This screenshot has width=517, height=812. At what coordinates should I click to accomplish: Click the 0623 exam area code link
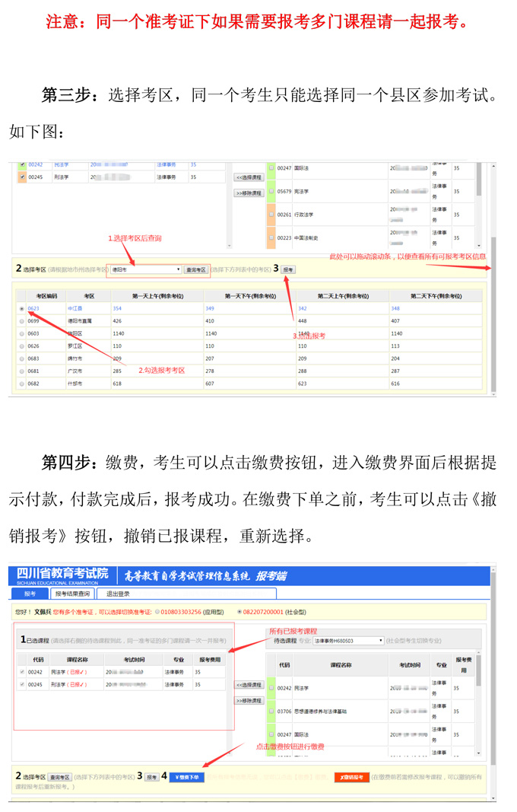click(33, 309)
